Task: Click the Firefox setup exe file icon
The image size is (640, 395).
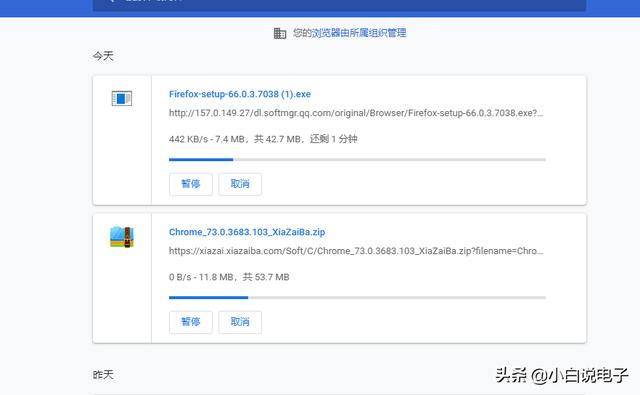Action: pos(122,98)
